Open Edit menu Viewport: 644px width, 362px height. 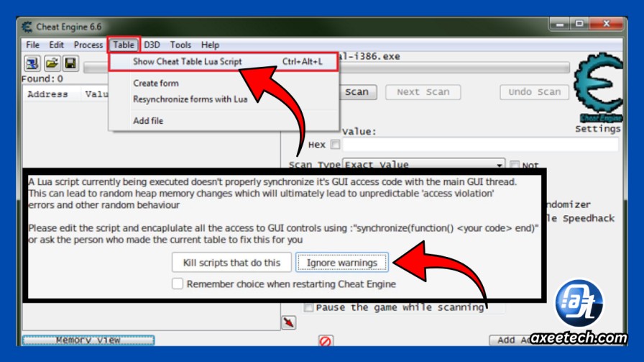point(56,45)
